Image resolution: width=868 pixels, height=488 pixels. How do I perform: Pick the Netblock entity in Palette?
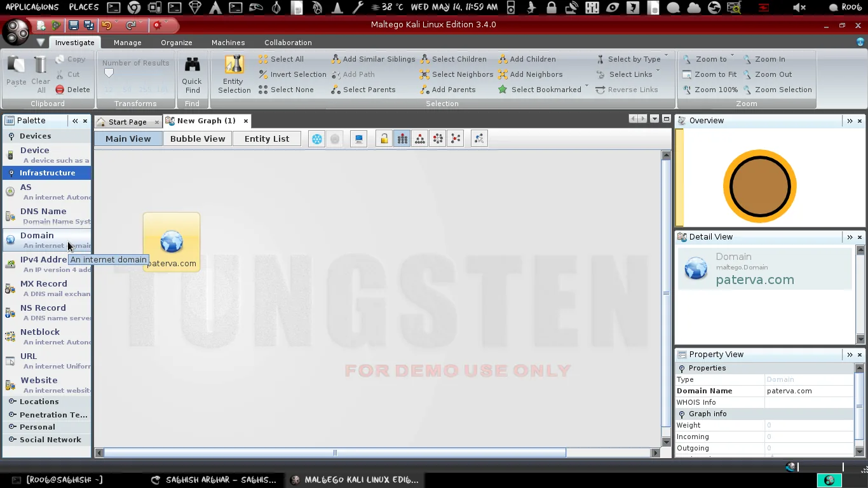pos(46,336)
